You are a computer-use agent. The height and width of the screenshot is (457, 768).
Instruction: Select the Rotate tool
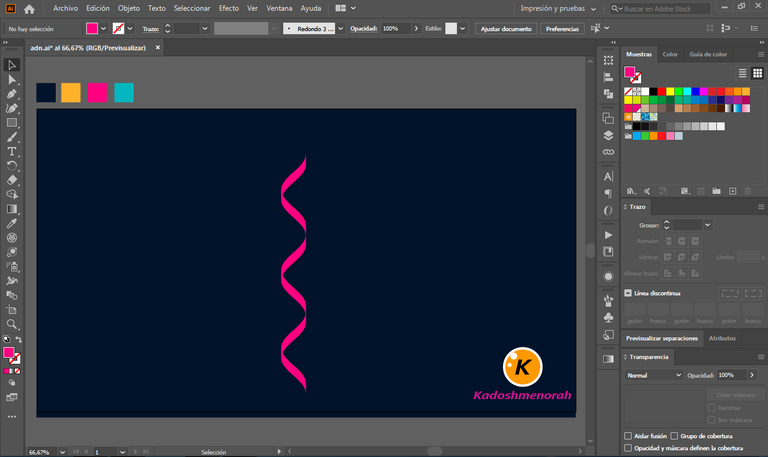[12, 166]
